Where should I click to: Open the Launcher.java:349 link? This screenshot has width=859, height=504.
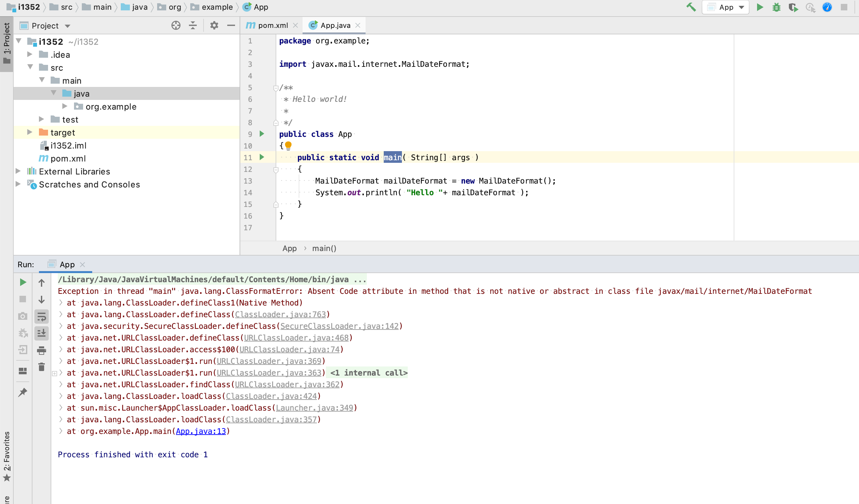(x=314, y=408)
